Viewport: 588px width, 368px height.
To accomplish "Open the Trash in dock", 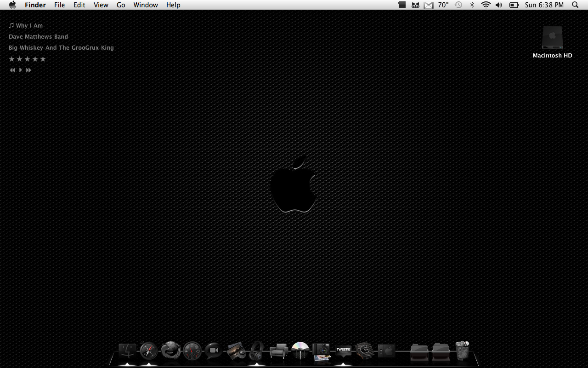I will 462,351.
